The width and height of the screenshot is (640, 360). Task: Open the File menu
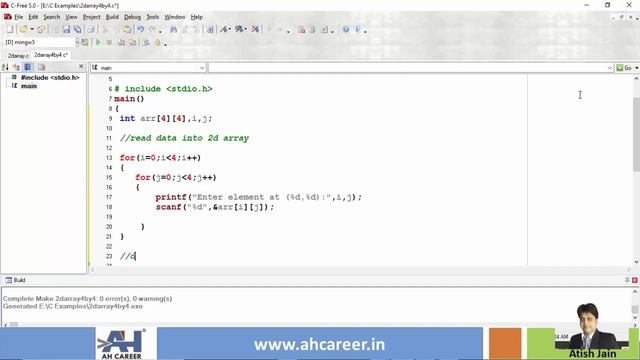coord(19,17)
